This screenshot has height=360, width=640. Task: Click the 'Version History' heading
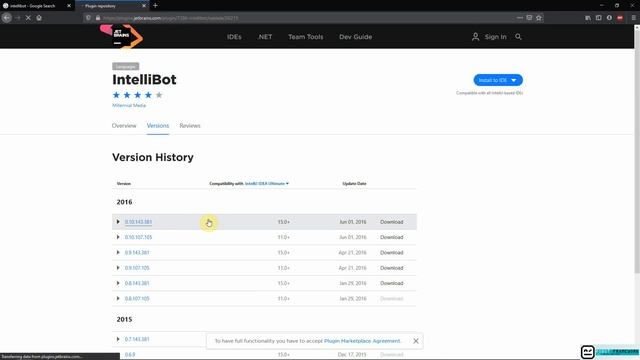click(153, 157)
